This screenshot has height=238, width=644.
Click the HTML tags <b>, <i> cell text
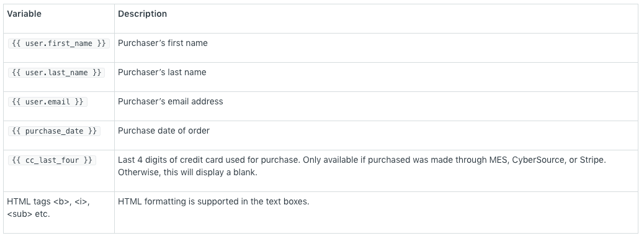point(48,201)
